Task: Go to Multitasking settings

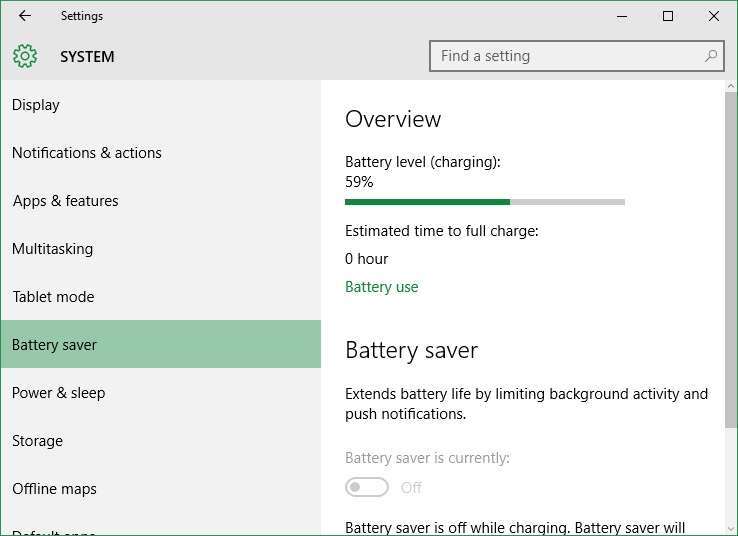Action: point(161,248)
